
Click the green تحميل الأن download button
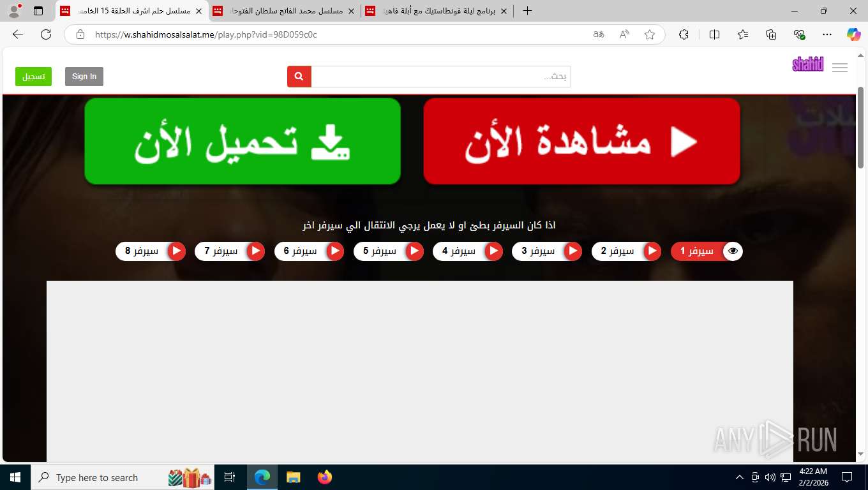243,141
